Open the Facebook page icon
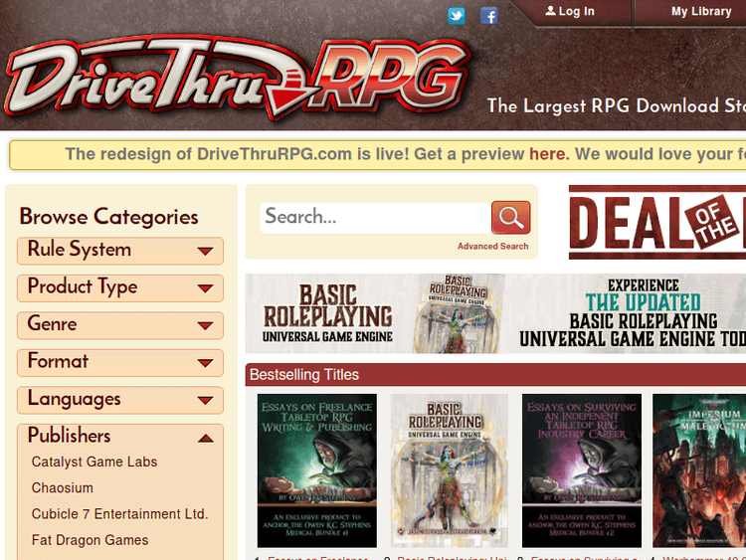746x560 pixels. [488, 16]
